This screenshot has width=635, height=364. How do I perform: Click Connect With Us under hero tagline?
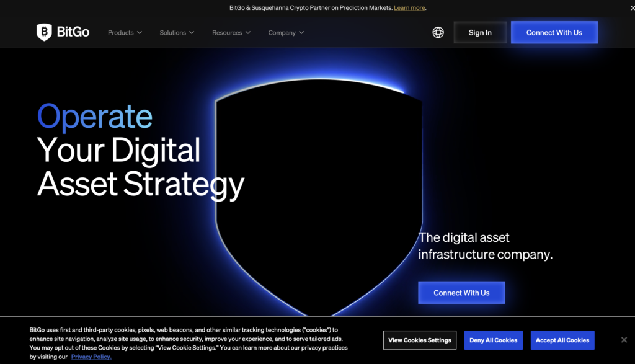coord(461,292)
